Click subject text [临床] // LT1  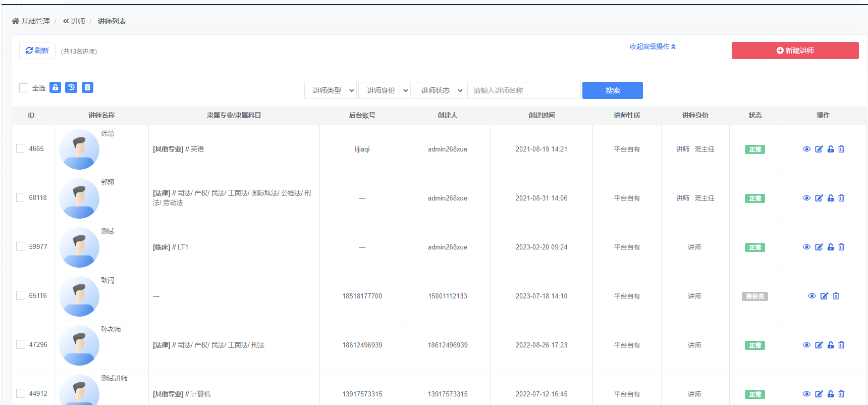click(171, 247)
